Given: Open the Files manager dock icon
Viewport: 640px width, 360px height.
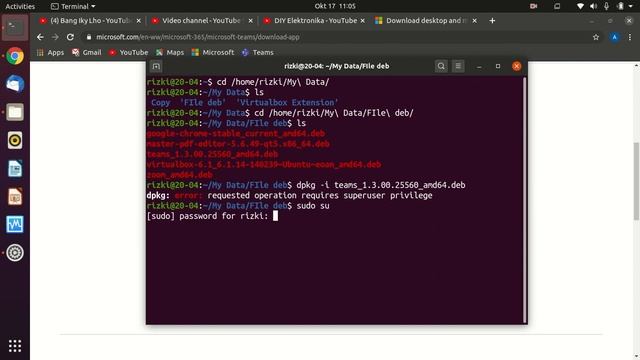Looking at the screenshot, I should [15, 112].
